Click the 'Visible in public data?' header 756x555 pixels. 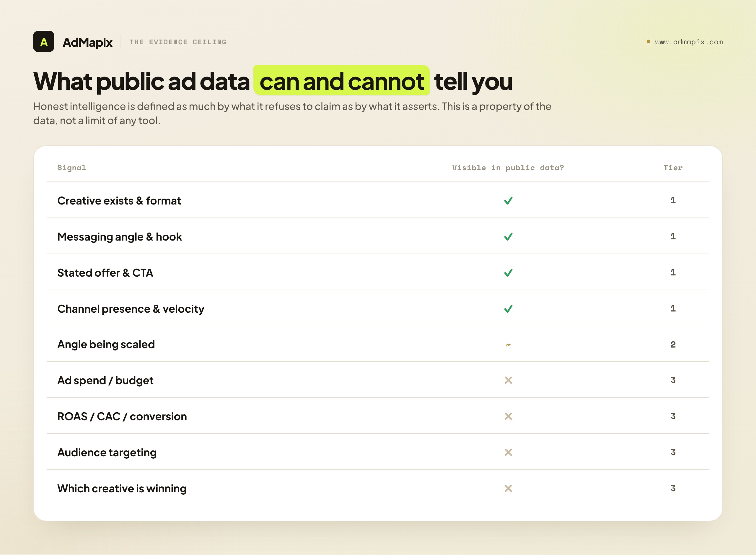(x=508, y=168)
